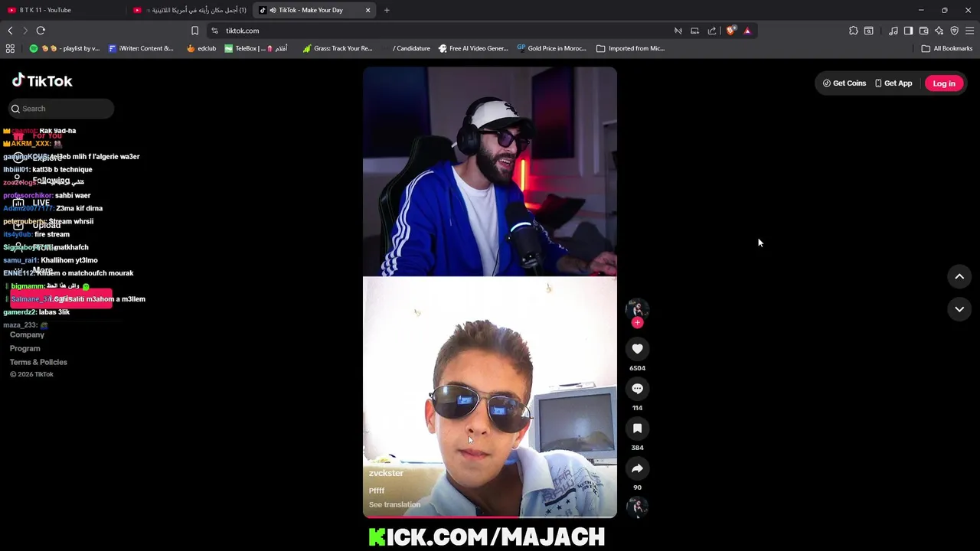980x551 pixels.
Task: Open Brave Rewards triangle icon
Action: tap(747, 31)
